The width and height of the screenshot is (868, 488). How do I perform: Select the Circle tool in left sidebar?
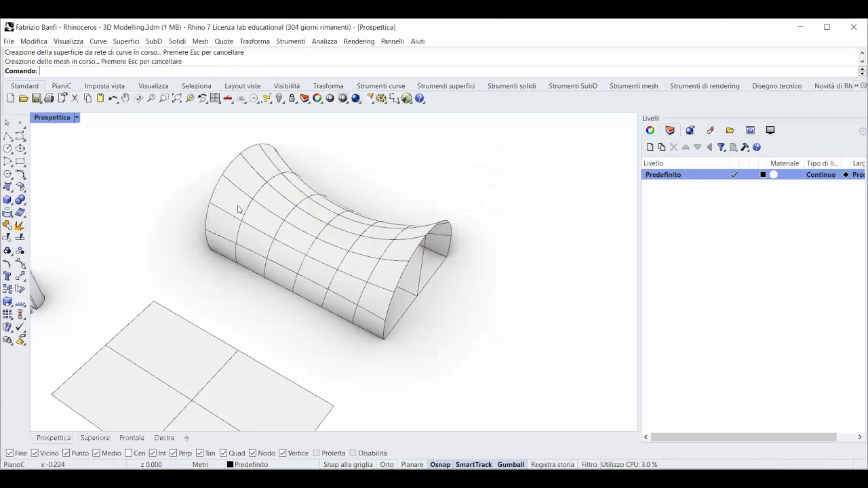(7, 148)
